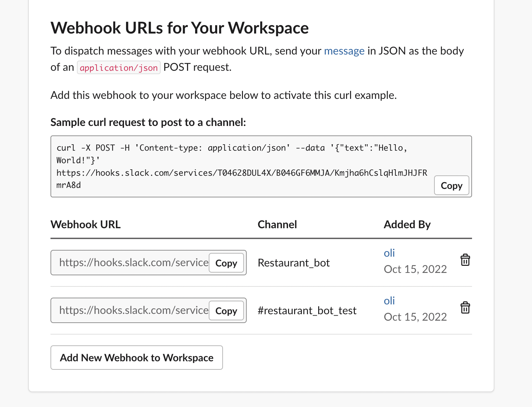Delete the #restaurant_bot_test webhook using trash icon
532x407 pixels.
465,308
